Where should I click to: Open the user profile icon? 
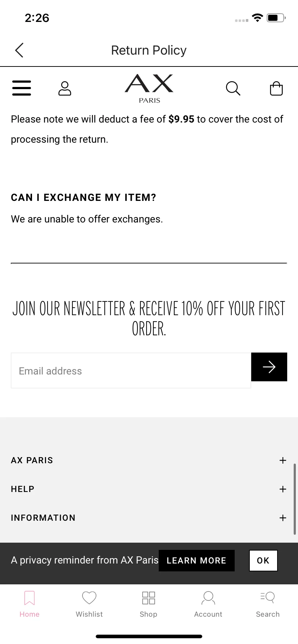tap(65, 88)
